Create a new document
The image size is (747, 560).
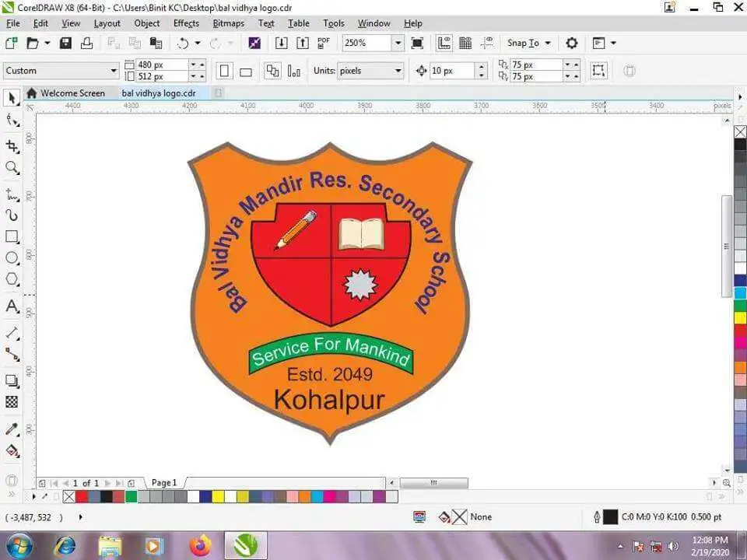[12, 44]
